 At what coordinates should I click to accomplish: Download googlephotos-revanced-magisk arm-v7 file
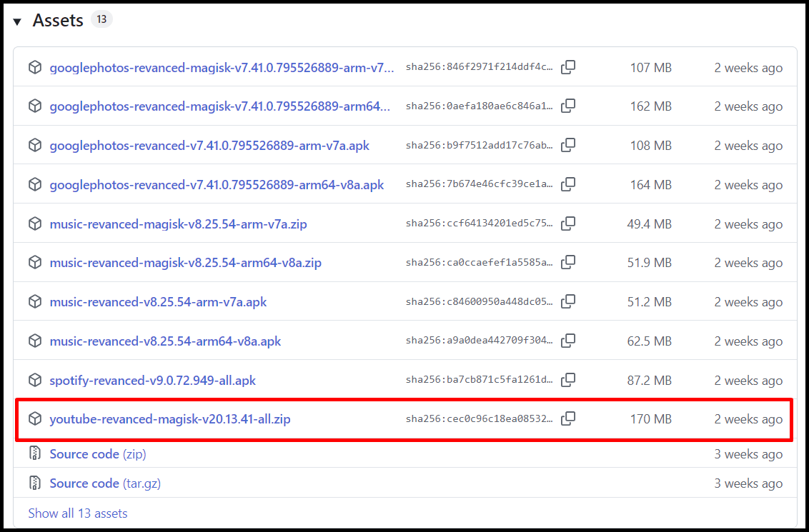[x=222, y=68]
